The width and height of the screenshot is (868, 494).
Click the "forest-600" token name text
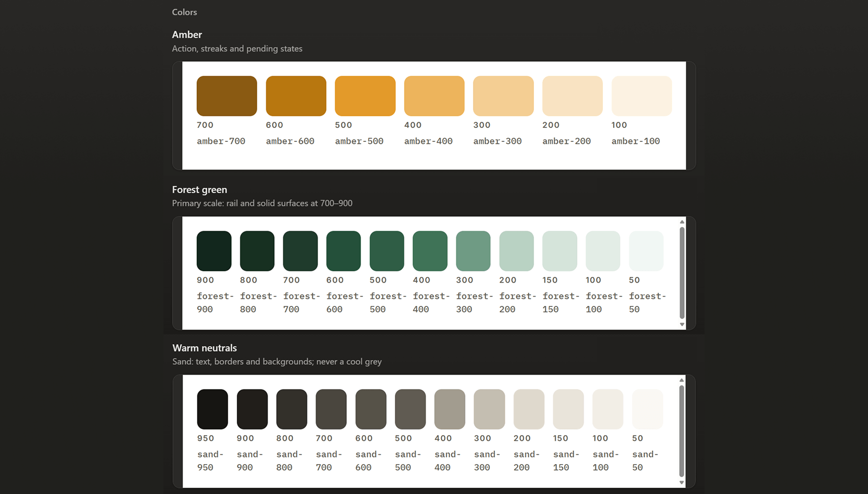click(x=345, y=302)
